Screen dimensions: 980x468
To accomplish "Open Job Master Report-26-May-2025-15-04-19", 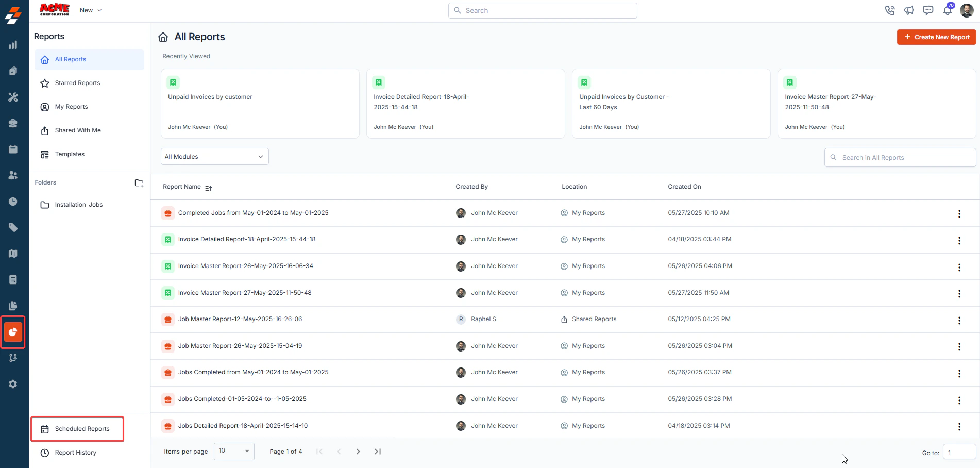I will coord(240,346).
